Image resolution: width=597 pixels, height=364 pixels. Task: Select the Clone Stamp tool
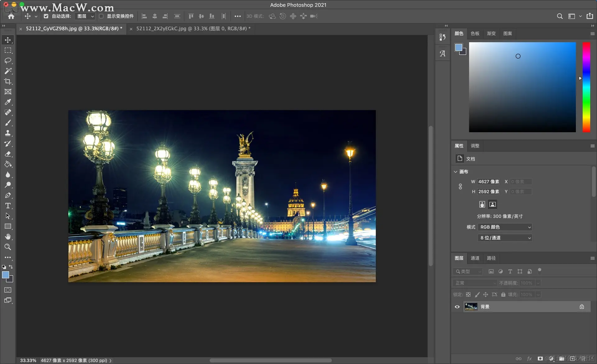(x=8, y=133)
